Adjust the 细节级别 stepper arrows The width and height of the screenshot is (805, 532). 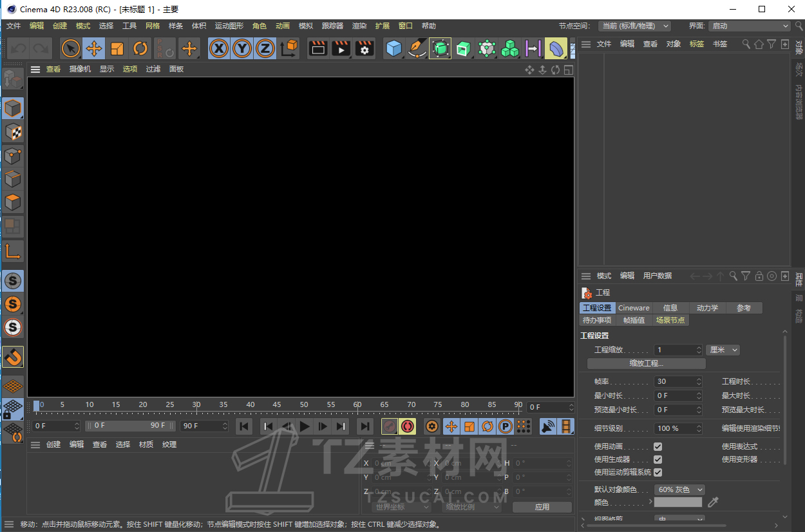click(x=699, y=428)
